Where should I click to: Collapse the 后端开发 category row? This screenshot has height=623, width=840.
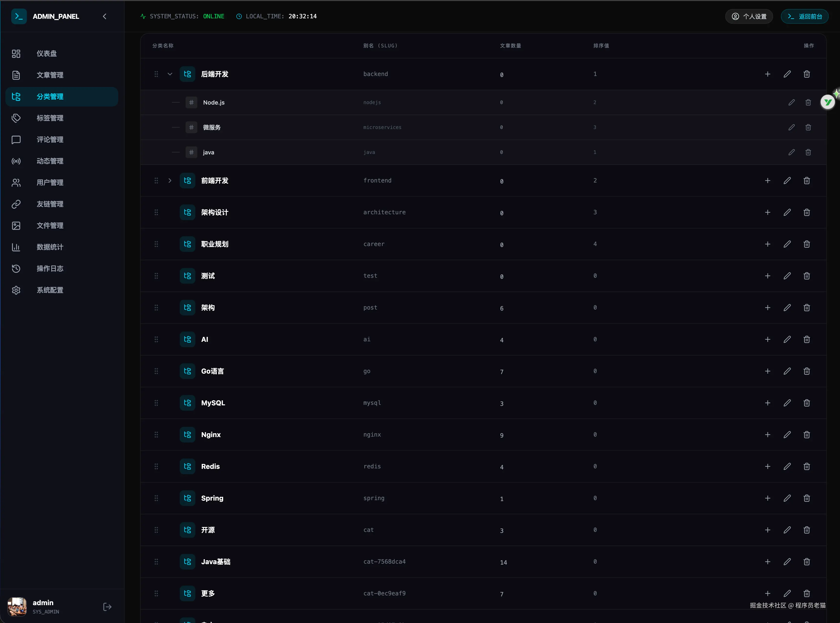170,74
